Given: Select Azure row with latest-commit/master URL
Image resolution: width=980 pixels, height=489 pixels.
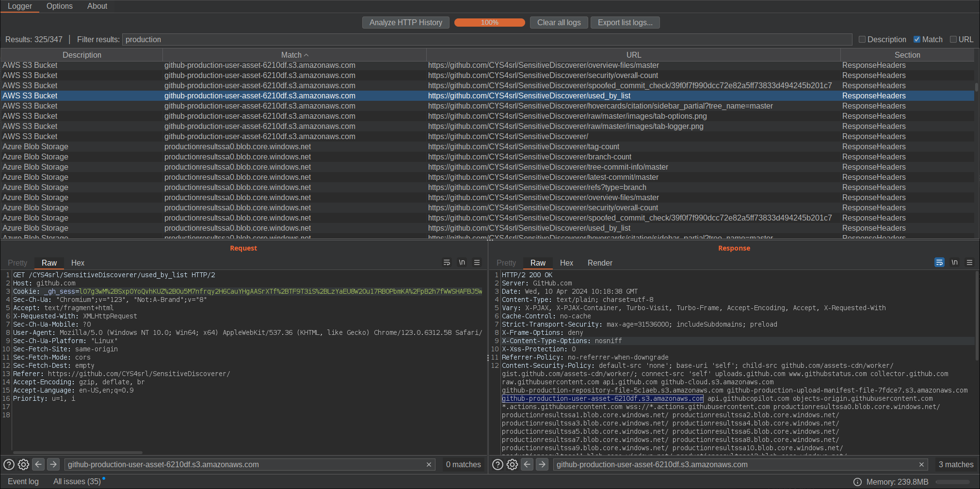Looking at the screenshot, I should pyautogui.click(x=487, y=177).
